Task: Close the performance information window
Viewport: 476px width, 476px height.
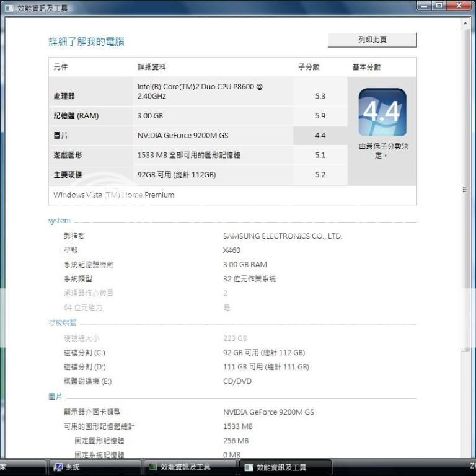Action: point(459,6)
